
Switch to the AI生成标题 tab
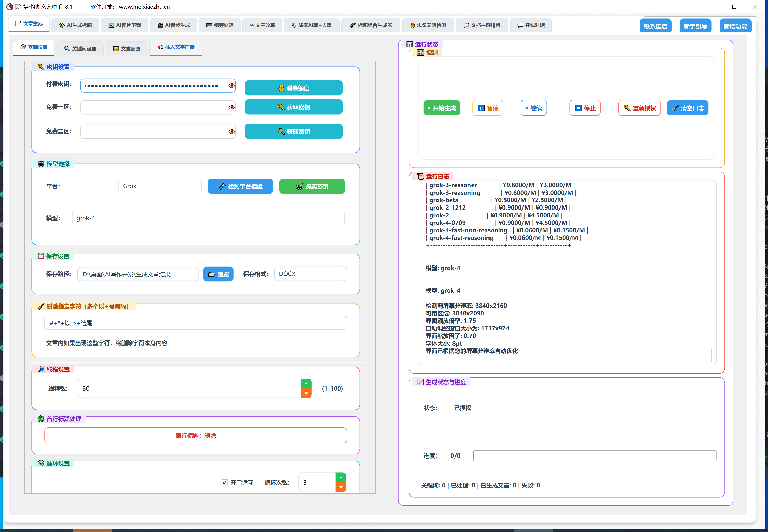tap(75, 25)
